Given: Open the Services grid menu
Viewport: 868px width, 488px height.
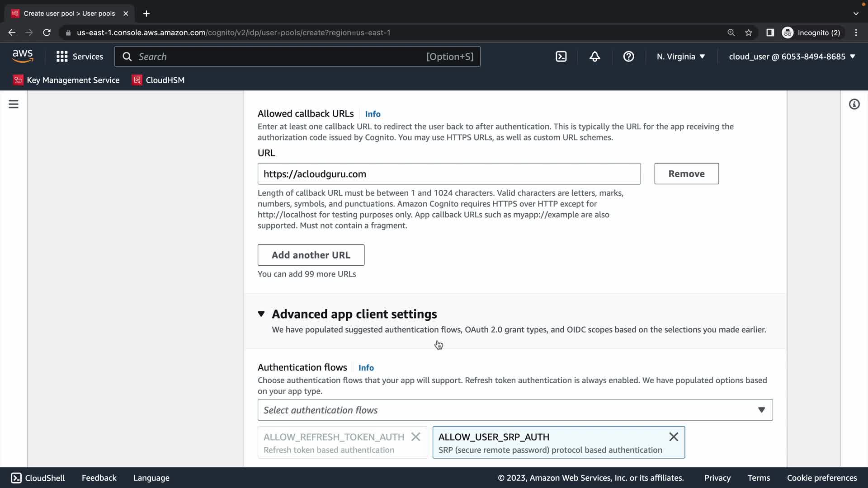Looking at the screenshot, I should point(80,56).
